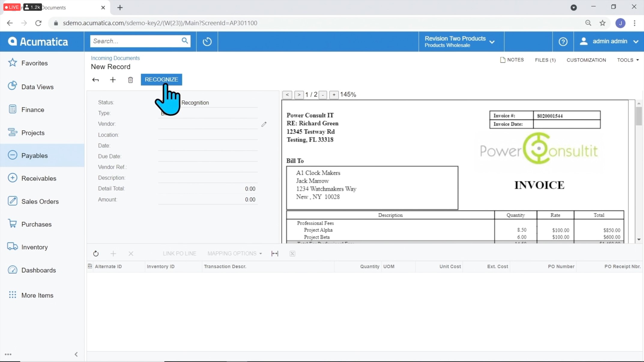Open NOTES for this record
Screen dimensions: 644x362
tap(512, 60)
